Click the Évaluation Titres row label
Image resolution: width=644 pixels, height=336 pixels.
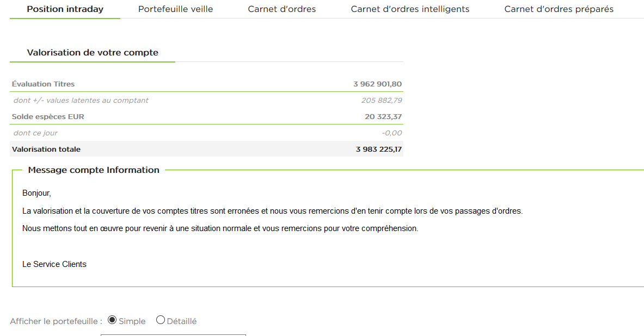pos(43,84)
